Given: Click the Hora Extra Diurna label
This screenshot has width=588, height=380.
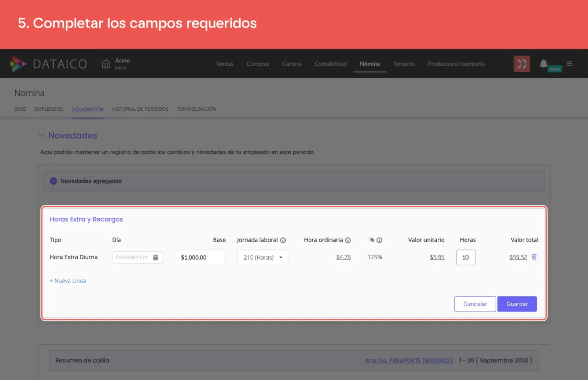Looking at the screenshot, I should tap(73, 257).
